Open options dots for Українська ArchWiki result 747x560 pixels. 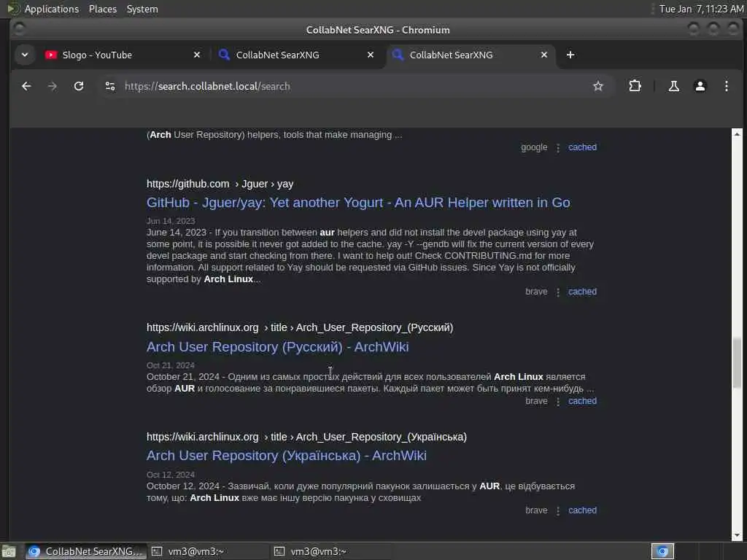click(558, 511)
